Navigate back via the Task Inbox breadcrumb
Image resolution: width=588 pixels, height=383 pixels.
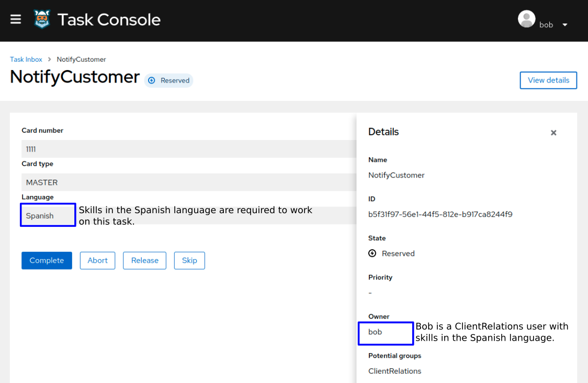click(26, 59)
